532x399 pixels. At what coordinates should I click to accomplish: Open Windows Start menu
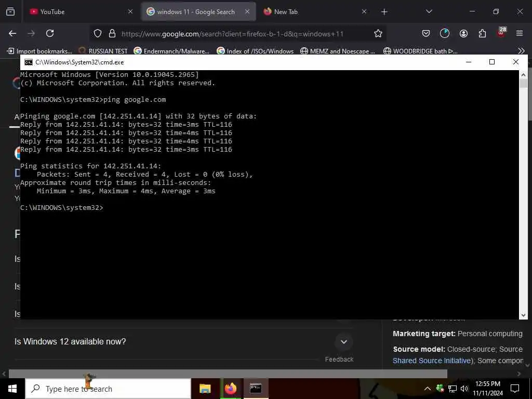pyautogui.click(x=12, y=389)
